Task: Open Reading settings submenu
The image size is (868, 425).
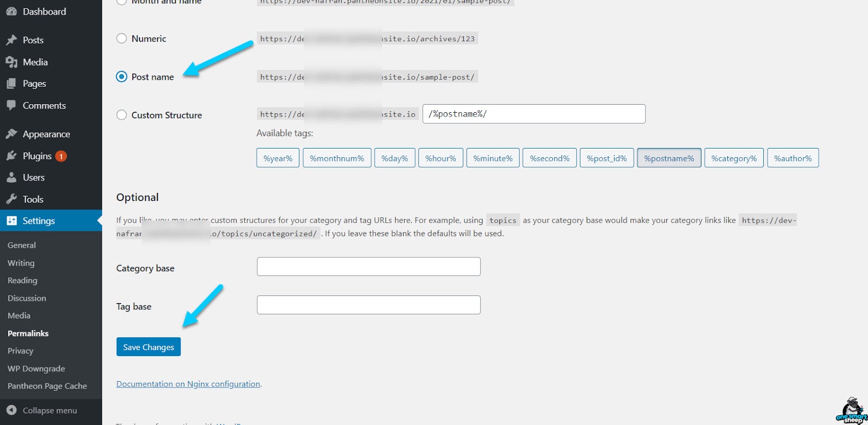Action: [x=22, y=280]
